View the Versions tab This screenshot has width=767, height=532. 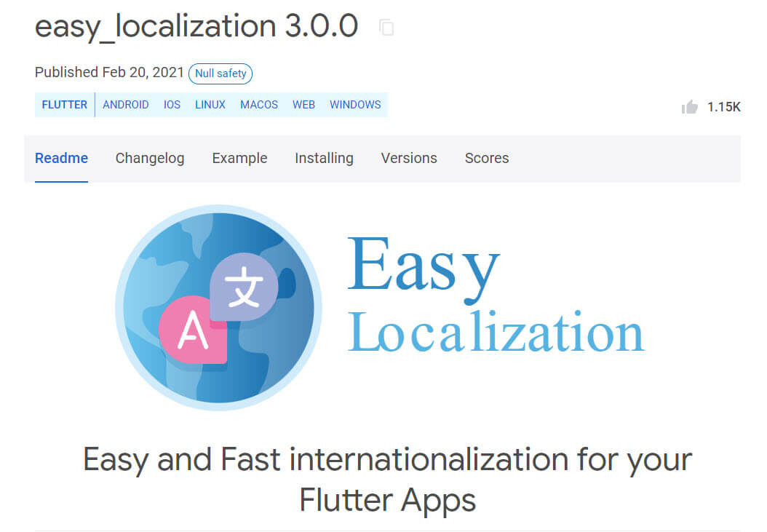click(409, 158)
